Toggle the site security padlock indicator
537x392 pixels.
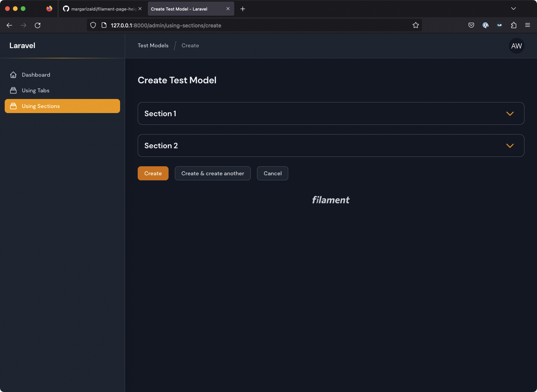(104, 25)
